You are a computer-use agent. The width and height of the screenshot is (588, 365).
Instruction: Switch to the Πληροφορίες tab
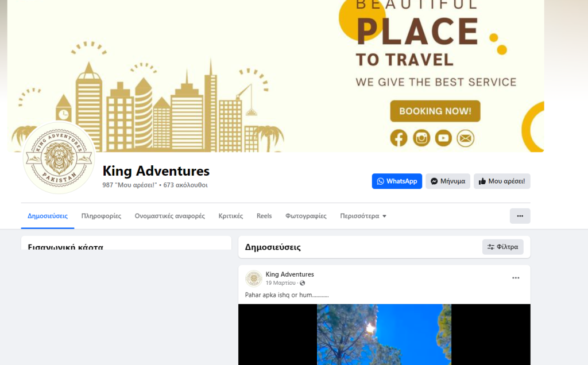click(101, 216)
